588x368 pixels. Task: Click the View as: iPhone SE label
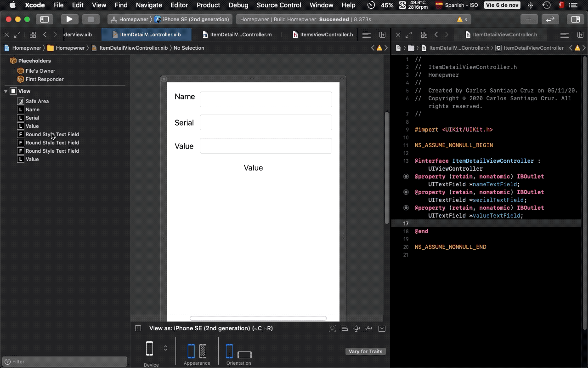pos(211,328)
